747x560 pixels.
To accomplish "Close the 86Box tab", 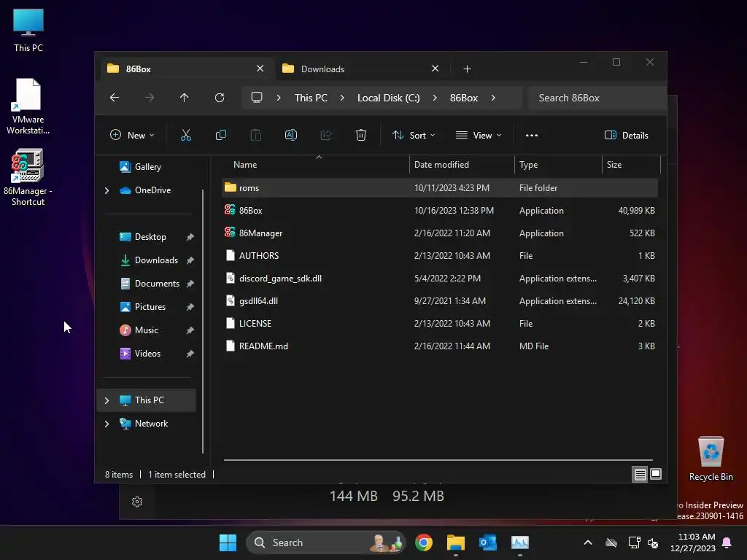I will 260,69.
